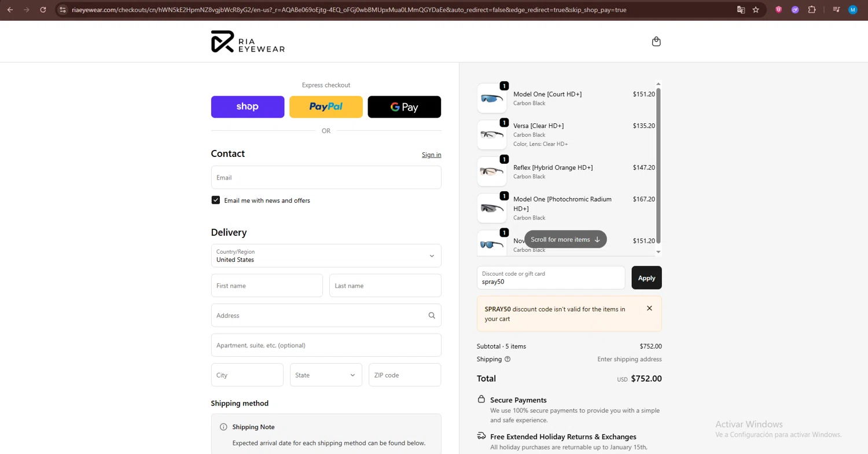The width and height of the screenshot is (868, 454).
Task: Click Model One Photochromic Radium thumbnail
Action: click(x=492, y=208)
